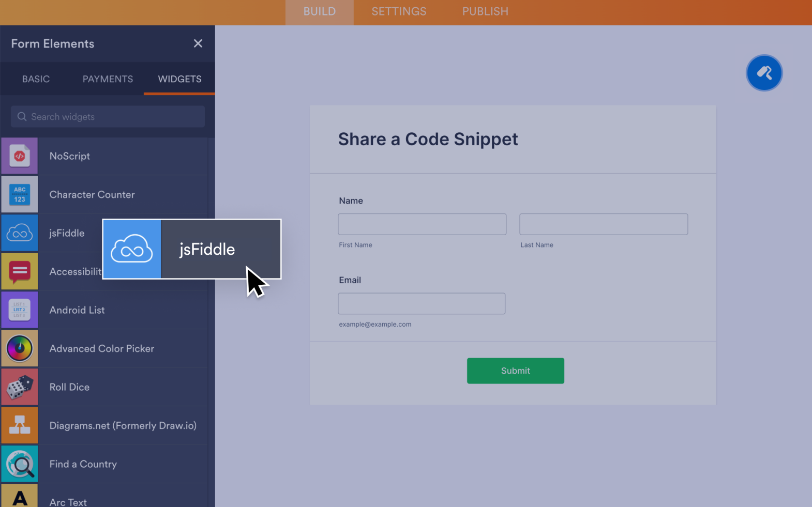Image resolution: width=812 pixels, height=507 pixels.
Task: Select the Arc Text label
Action: point(68,502)
